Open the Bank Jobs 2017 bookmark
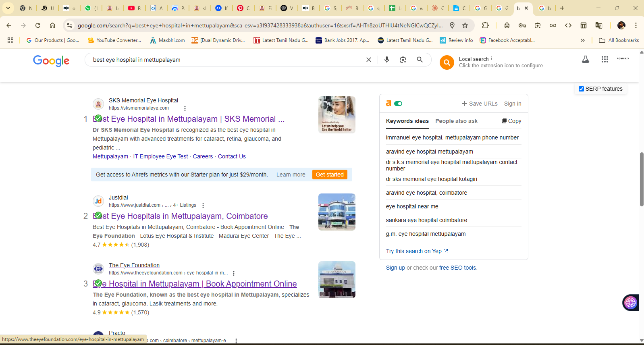This screenshot has height=345, width=644. pyautogui.click(x=342, y=40)
